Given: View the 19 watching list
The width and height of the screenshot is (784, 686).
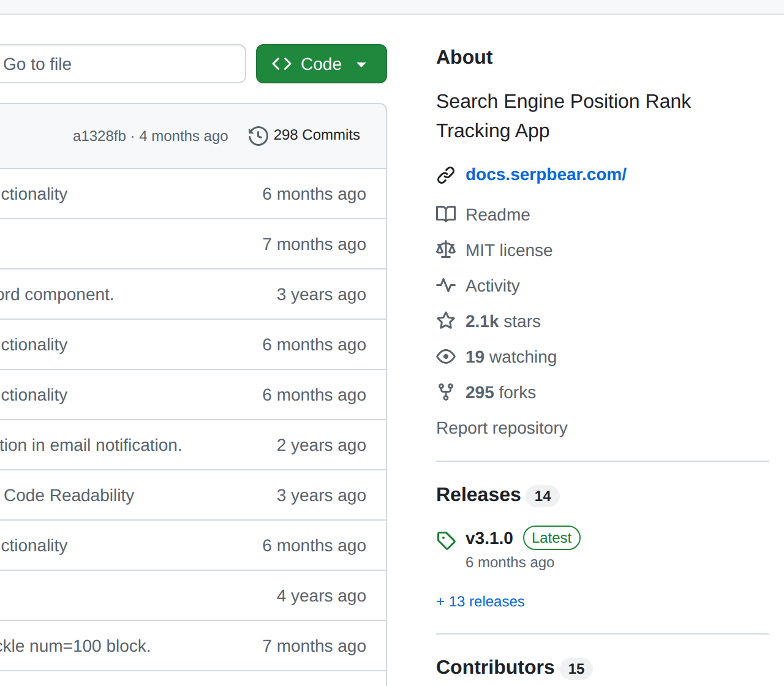Looking at the screenshot, I should (x=511, y=357).
